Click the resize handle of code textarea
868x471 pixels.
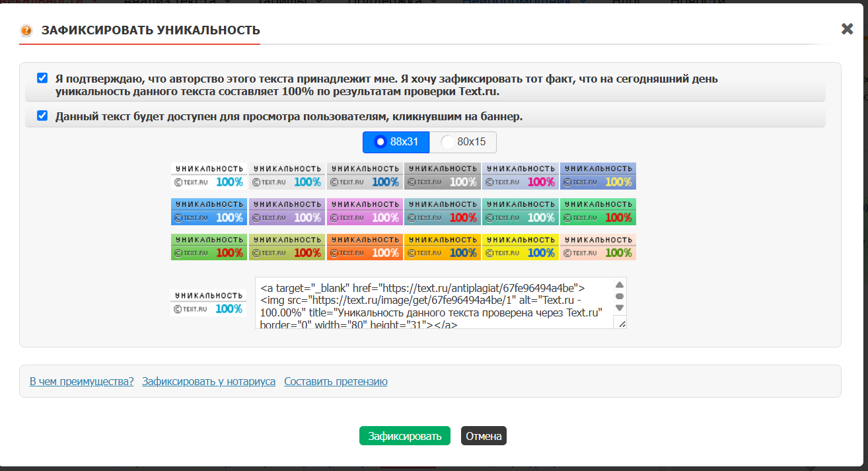coord(620,322)
